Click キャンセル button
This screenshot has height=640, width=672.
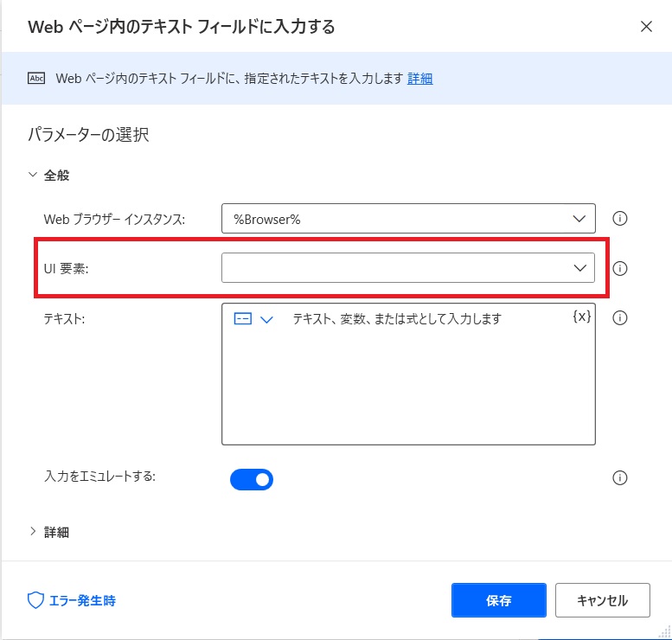(603, 600)
